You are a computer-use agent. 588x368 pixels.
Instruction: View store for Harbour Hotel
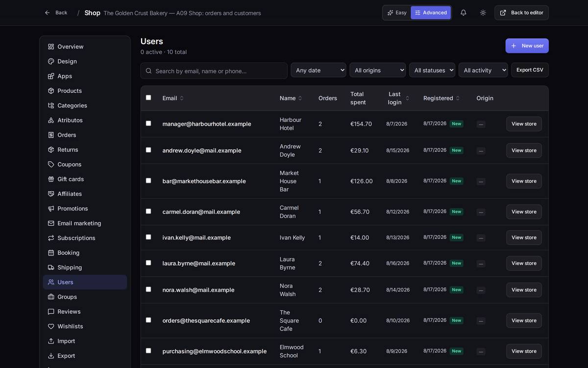pyautogui.click(x=524, y=124)
